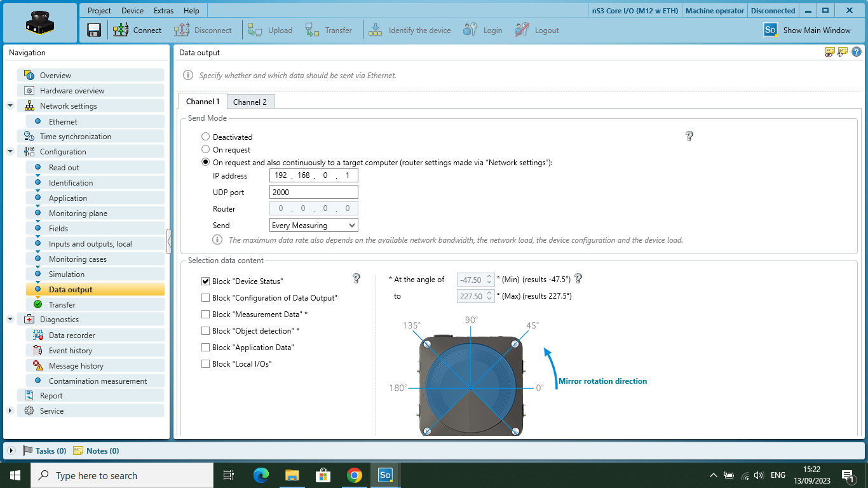Click the navigation panel collapse handle
Screen dimensions: 868x488
[x=169, y=241]
